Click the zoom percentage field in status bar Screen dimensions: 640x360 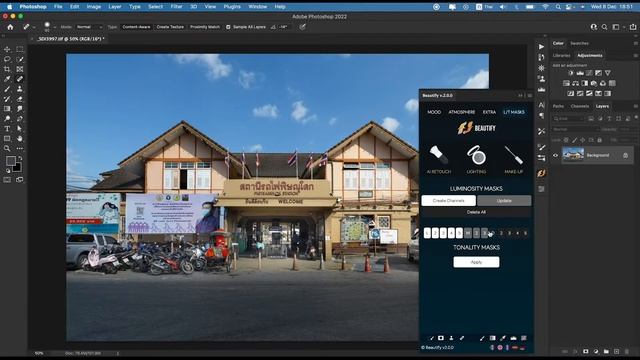pos(39,353)
